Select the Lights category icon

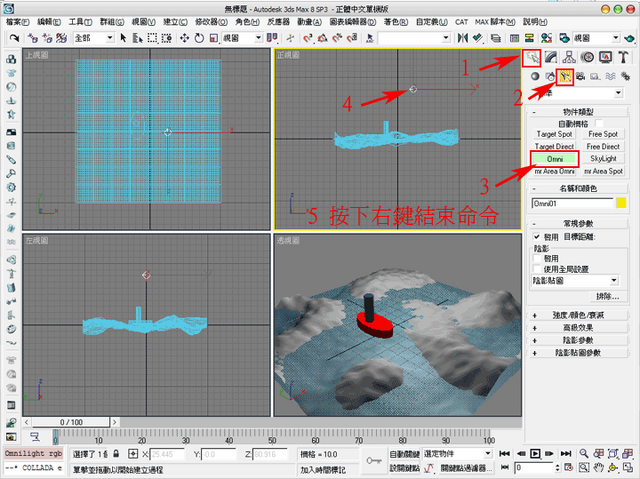point(565,76)
